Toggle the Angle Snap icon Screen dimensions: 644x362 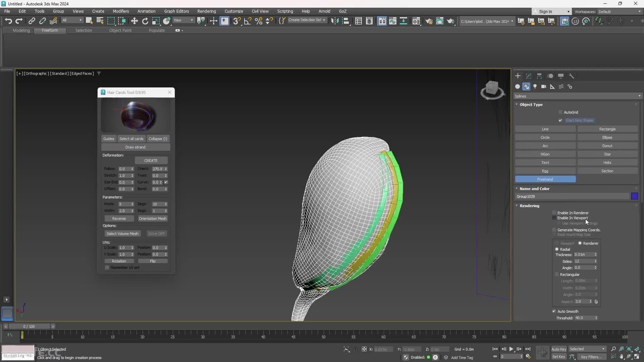pos(248,21)
